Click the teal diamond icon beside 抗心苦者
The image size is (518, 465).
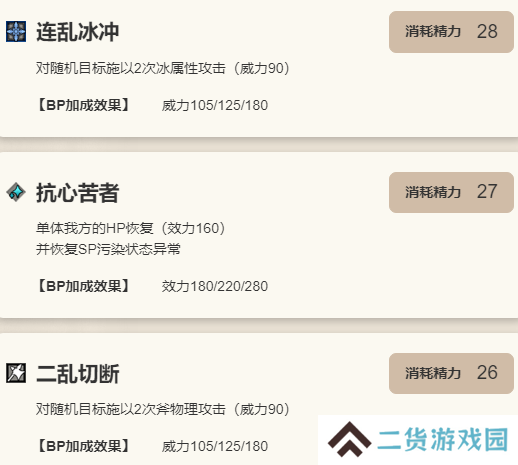tap(16, 192)
